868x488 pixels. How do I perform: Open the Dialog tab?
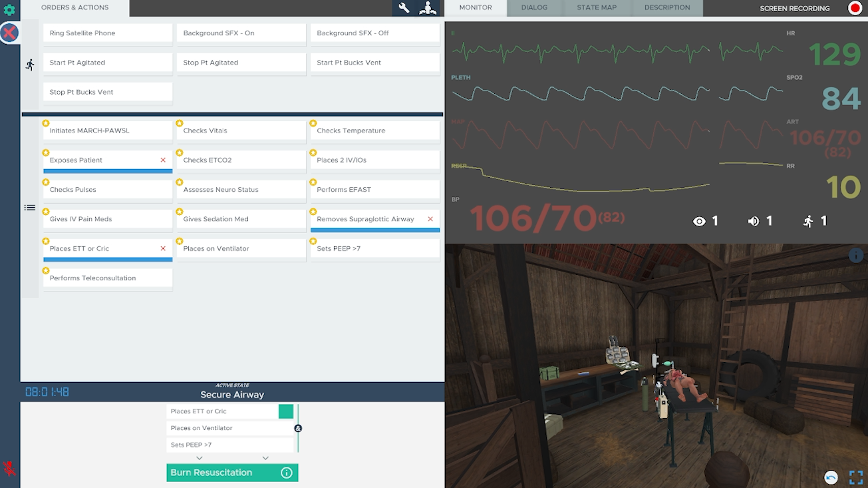534,8
